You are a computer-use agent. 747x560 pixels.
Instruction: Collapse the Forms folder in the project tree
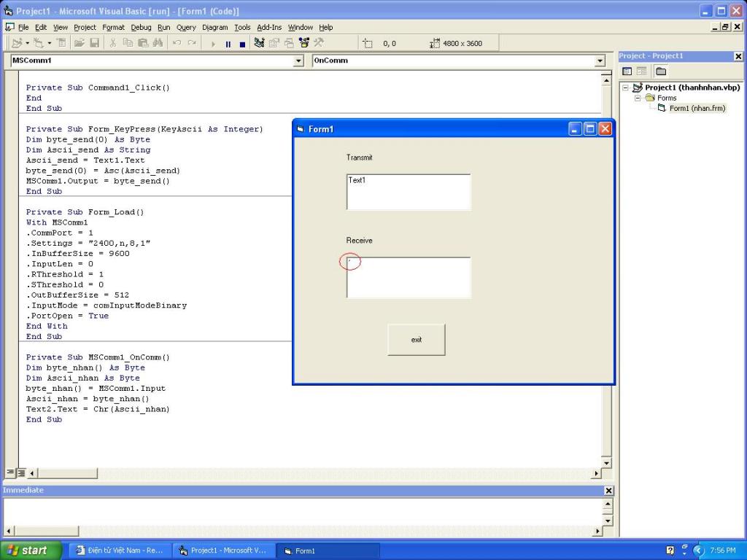pyautogui.click(x=638, y=98)
